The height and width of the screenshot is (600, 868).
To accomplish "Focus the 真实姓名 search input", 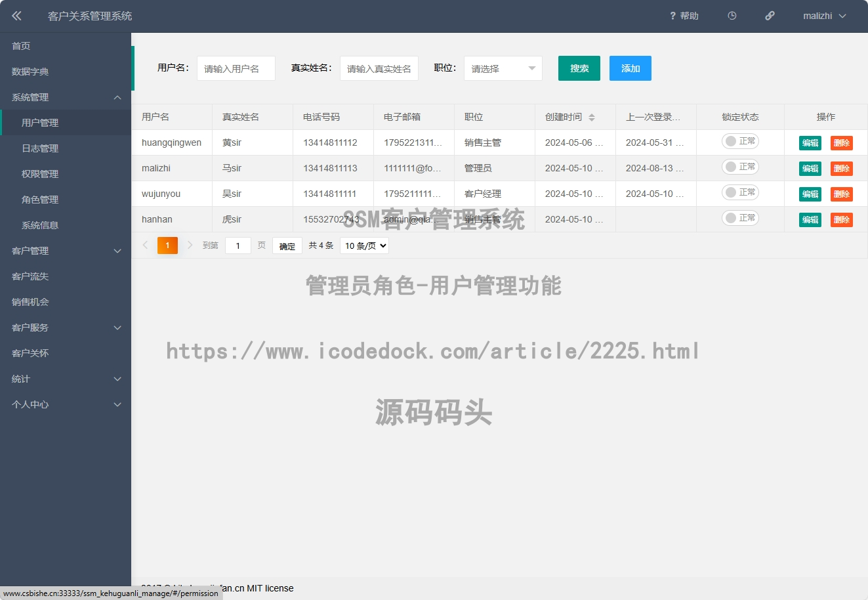I will [x=379, y=68].
